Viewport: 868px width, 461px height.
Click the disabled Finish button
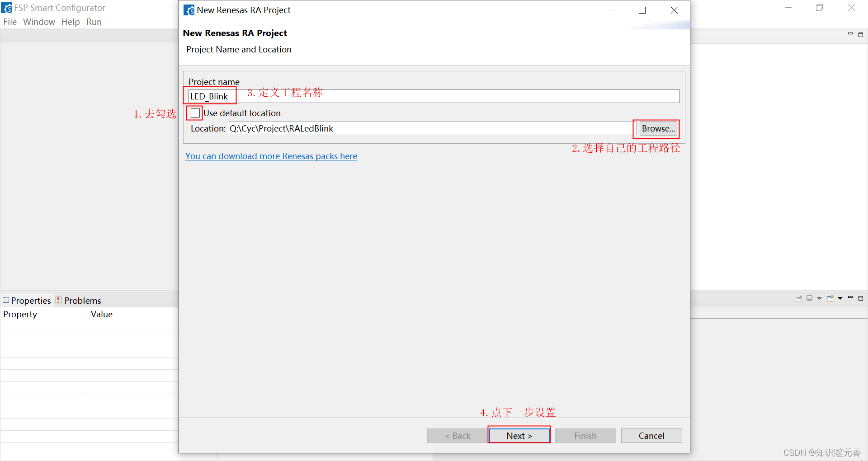tap(585, 436)
